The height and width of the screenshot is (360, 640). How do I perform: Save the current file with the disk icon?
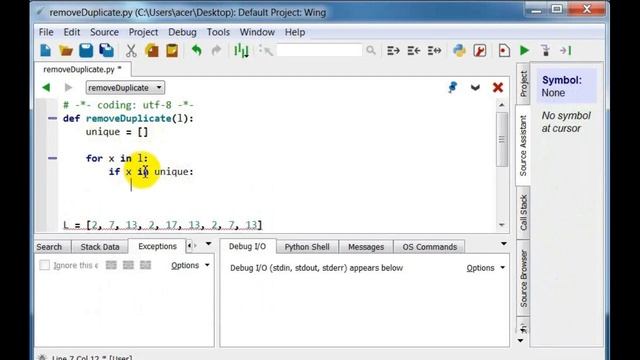[x=86, y=51]
